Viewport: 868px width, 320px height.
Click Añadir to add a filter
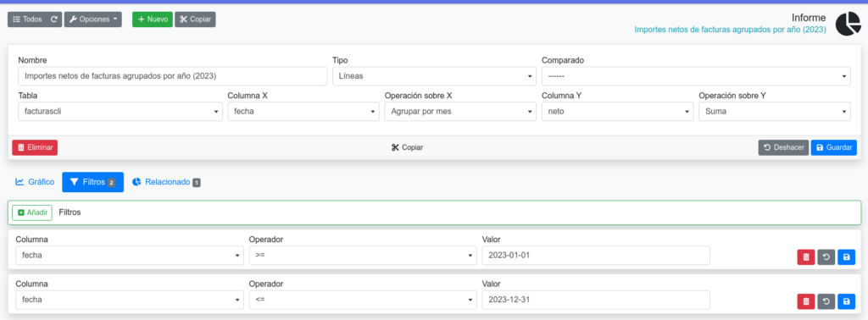click(32, 212)
